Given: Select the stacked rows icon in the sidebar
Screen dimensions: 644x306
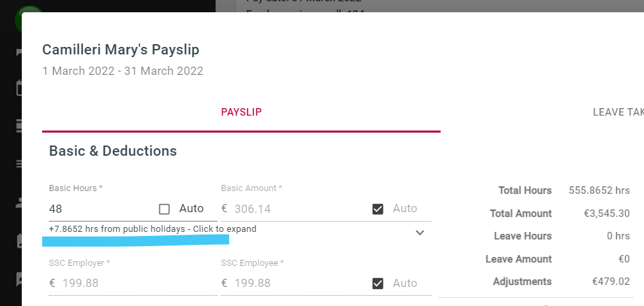Looking at the screenshot, I should coord(20,125).
